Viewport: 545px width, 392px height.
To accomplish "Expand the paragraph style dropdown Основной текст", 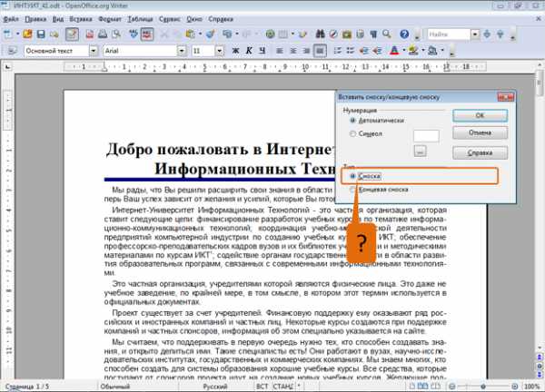I will pyautogui.click(x=94, y=51).
